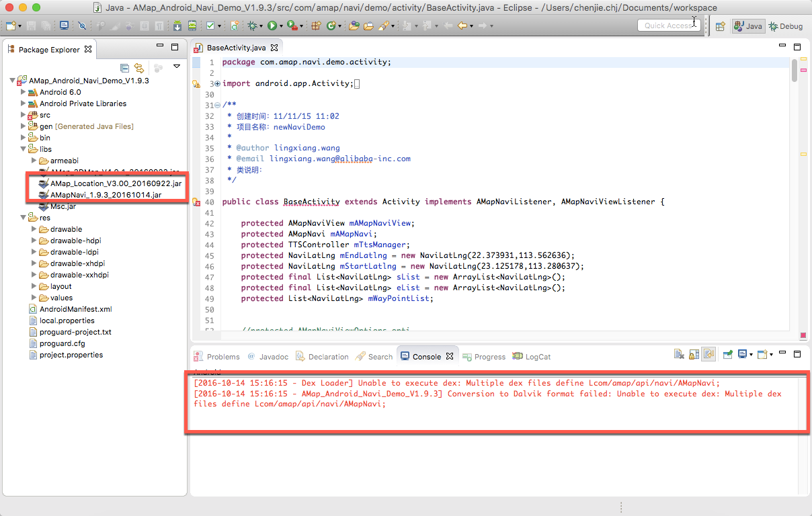Screen dimensions: 812x516
Task: Expand the folded import block in editor
Action: (216, 84)
